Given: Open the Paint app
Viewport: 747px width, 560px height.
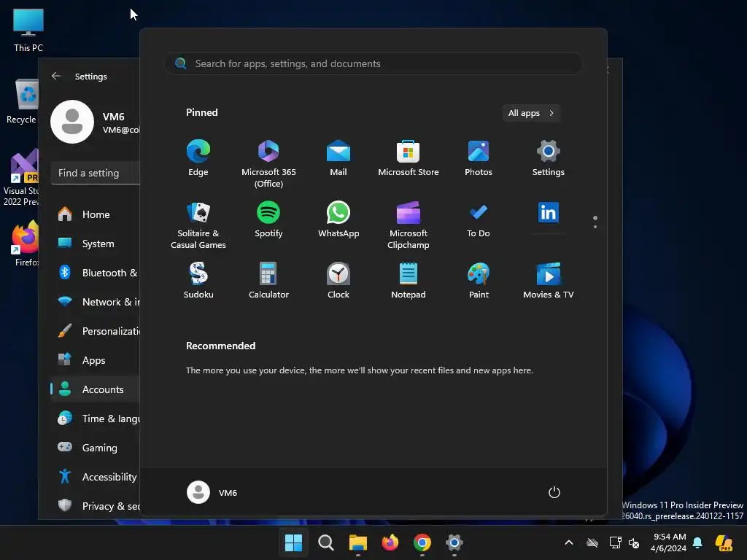Looking at the screenshot, I should pyautogui.click(x=479, y=281).
